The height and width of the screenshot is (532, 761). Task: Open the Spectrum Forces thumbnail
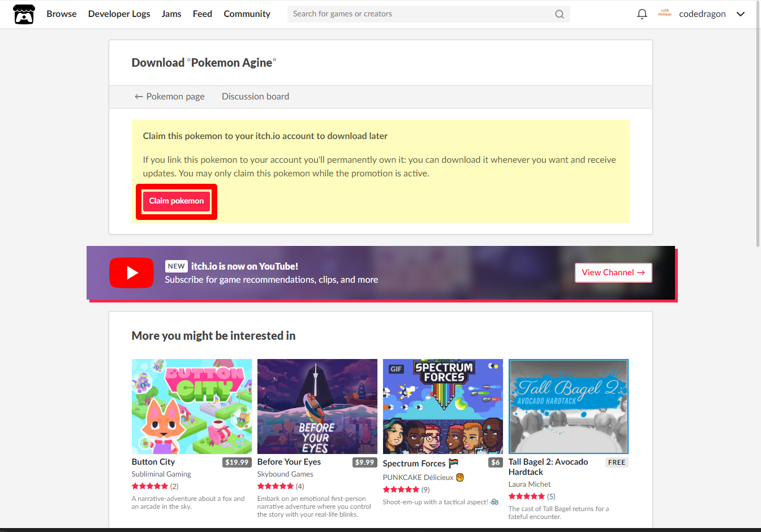click(443, 406)
